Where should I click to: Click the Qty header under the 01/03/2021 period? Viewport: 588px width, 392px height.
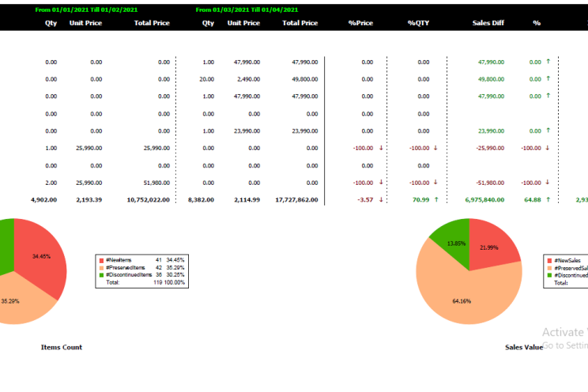208,23
